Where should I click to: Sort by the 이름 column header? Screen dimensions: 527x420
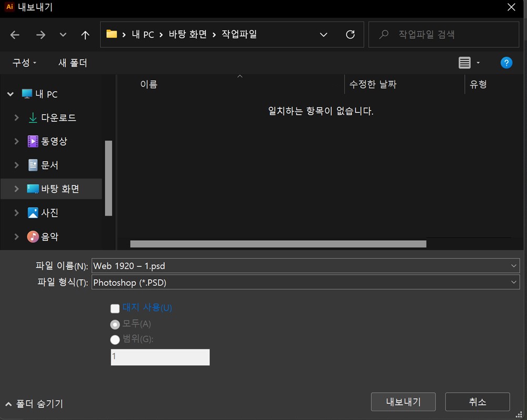(148, 84)
